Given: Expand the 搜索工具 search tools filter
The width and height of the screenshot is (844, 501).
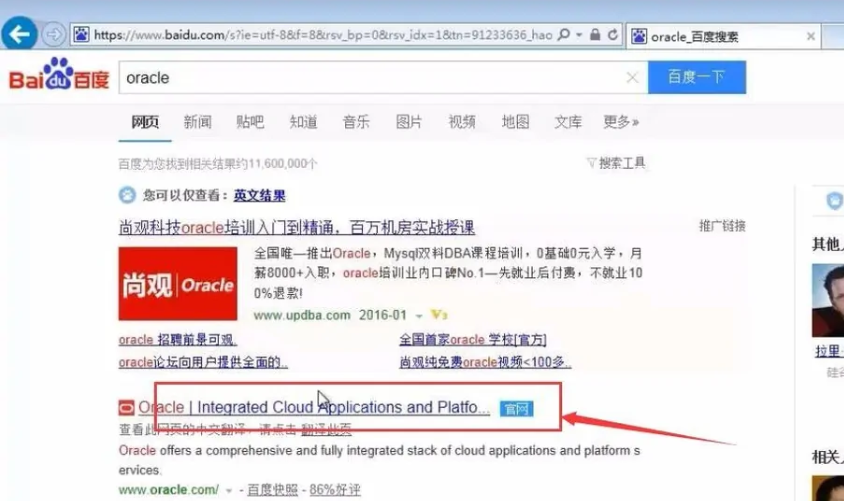Looking at the screenshot, I should point(616,163).
